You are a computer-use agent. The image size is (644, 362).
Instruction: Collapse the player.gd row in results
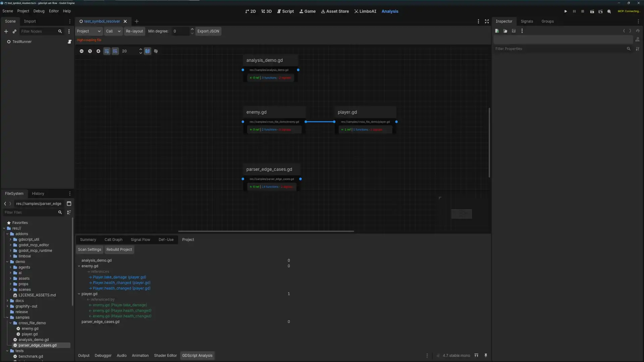tap(79, 294)
